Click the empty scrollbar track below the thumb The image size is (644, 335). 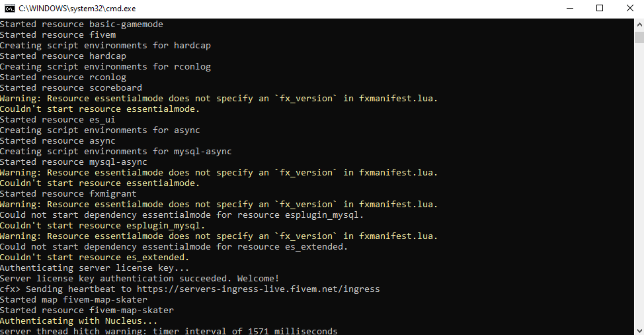click(639, 184)
